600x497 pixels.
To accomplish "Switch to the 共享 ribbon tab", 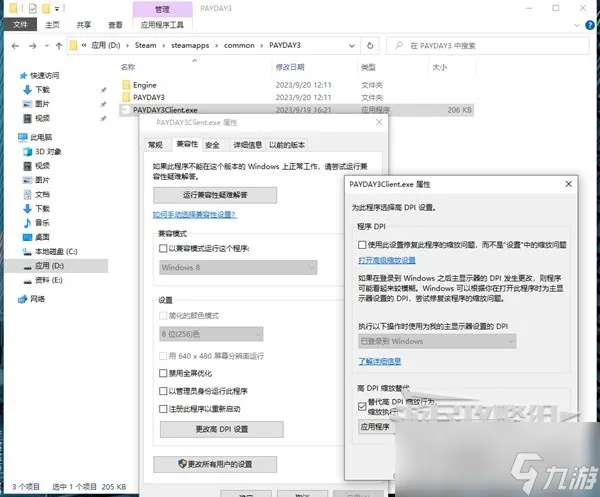I will (x=84, y=25).
